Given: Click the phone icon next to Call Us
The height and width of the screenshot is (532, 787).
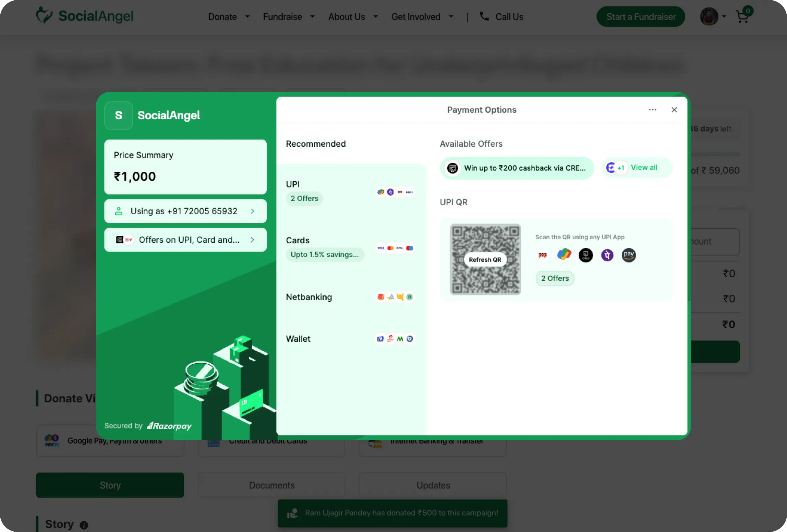Looking at the screenshot, I should pyautogui.click(x=484, y=16).
